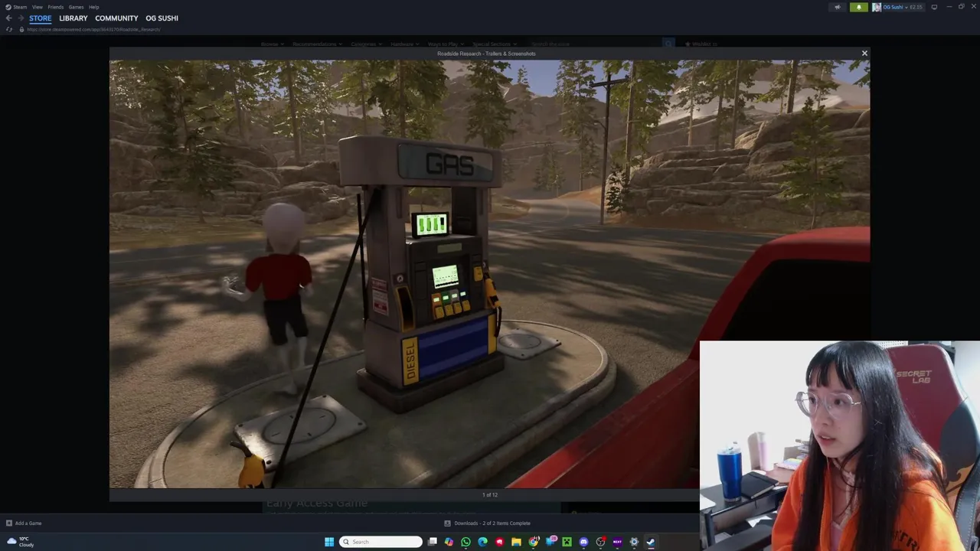Open File Explorer from the taskbar
The width and height of the screenshot is (980, 551).
[516, 542]
